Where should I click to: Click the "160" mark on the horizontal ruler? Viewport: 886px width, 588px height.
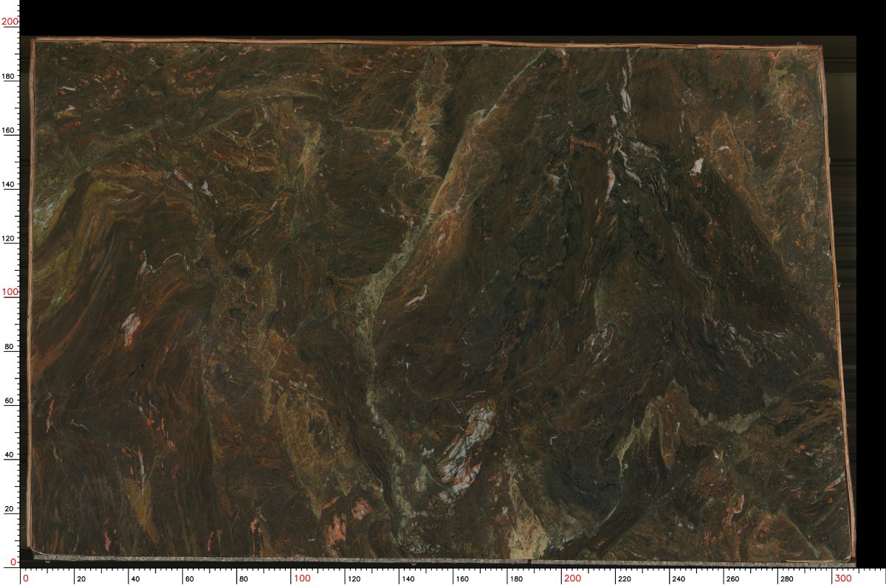click(x=461, y=580)
